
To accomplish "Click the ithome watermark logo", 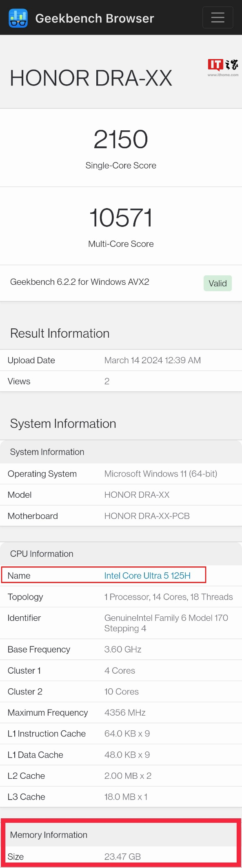I will click(223, 68).
